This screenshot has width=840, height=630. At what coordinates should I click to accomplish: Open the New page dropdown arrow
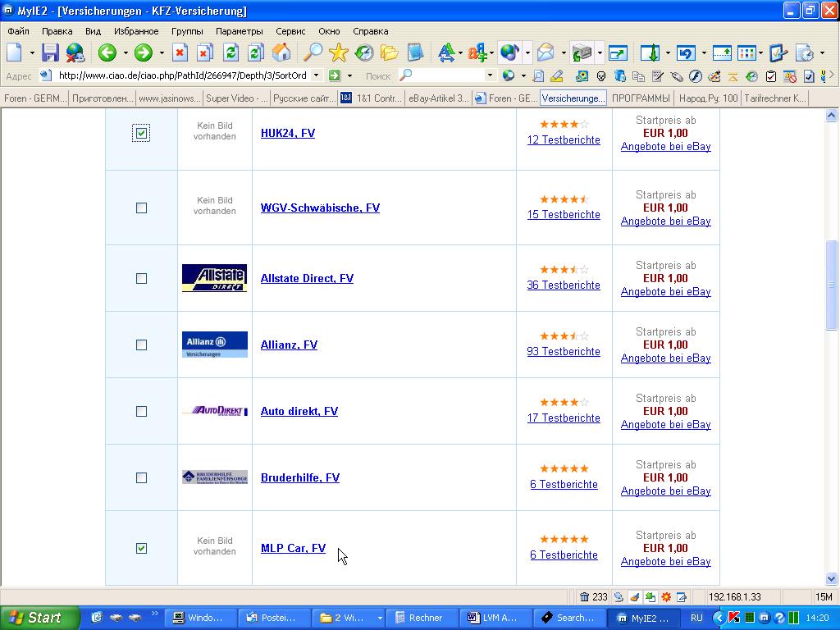32,52
